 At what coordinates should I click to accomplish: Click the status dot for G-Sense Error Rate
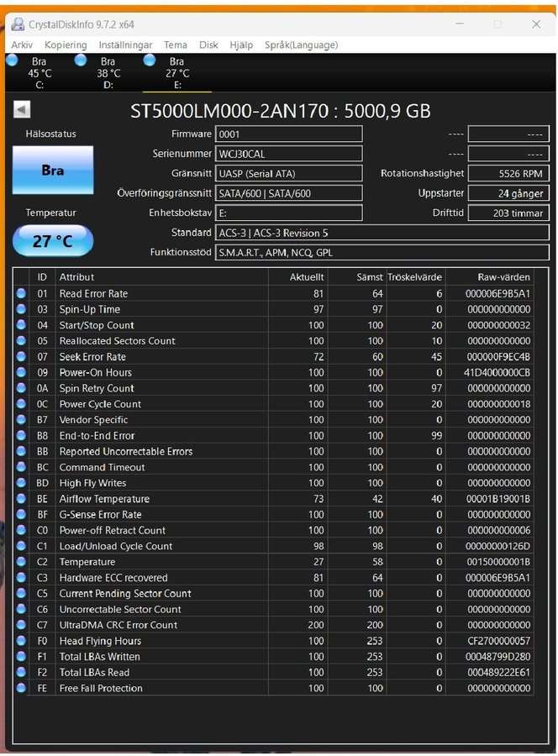(x=21, y=514)
